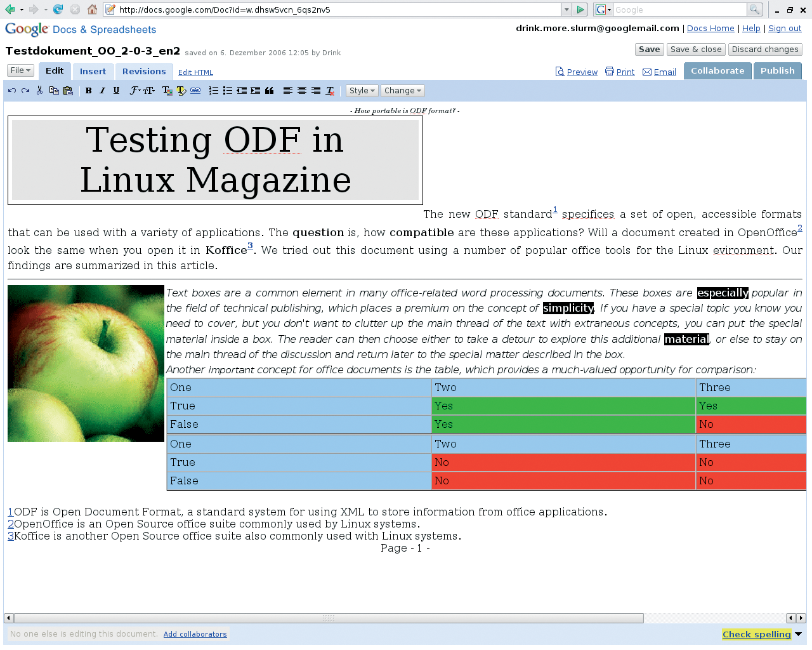Screen dimensions: 812x650
Task: Click Save & close button
Action: 696,50
